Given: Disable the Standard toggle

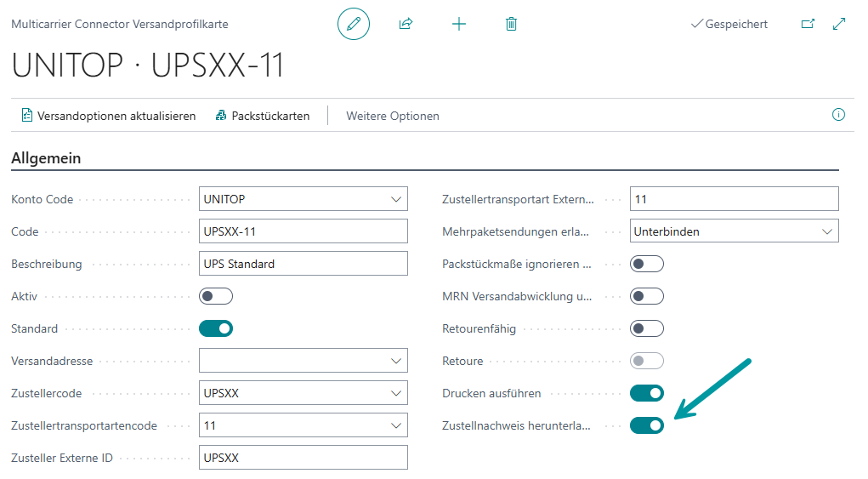Looking at the screenshot, I should click(x=216, y=328).
